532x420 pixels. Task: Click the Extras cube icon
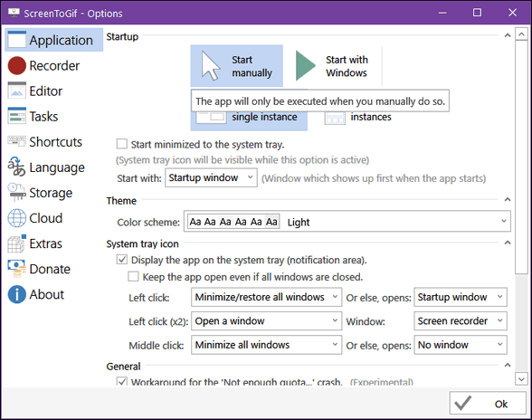16,243
